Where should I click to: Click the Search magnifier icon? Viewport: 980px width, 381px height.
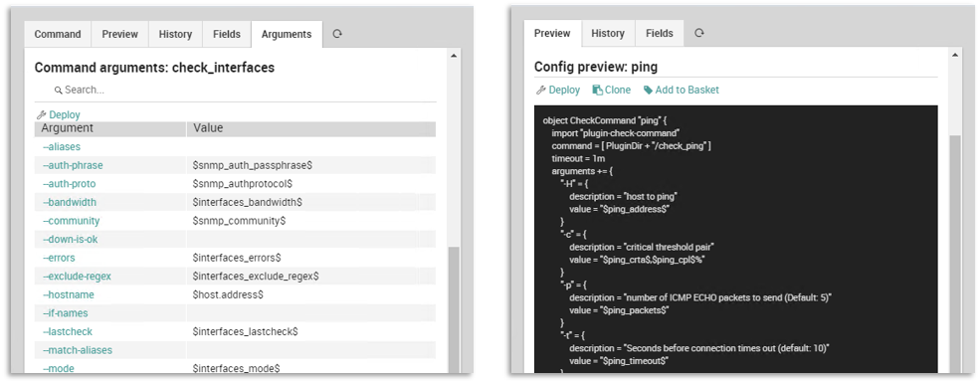pos(58,90)
